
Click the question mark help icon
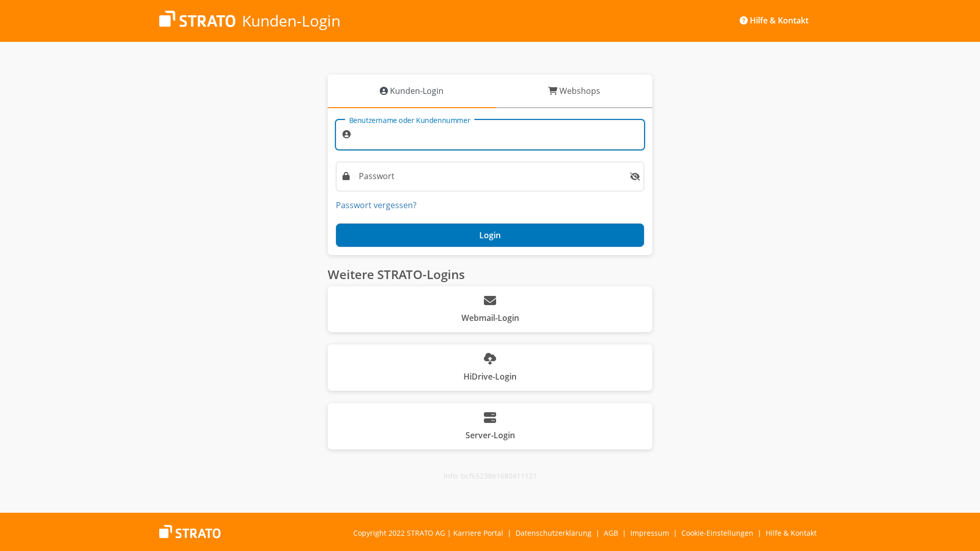pos(744,20)
